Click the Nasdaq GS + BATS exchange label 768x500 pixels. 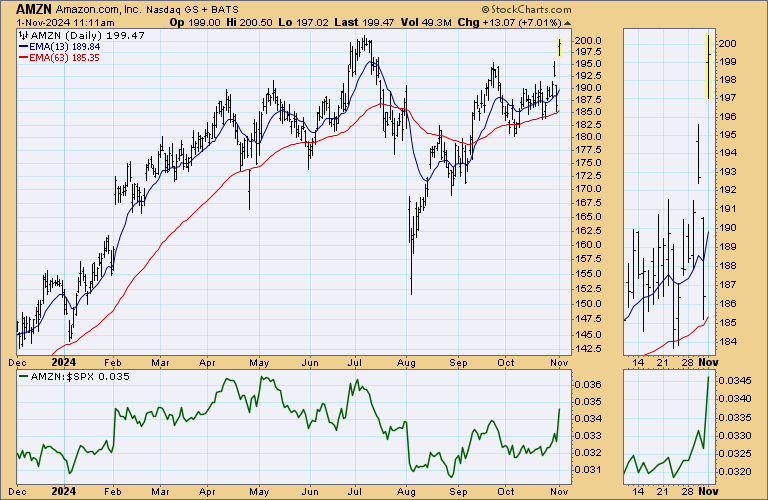click(x=192, y=10)
